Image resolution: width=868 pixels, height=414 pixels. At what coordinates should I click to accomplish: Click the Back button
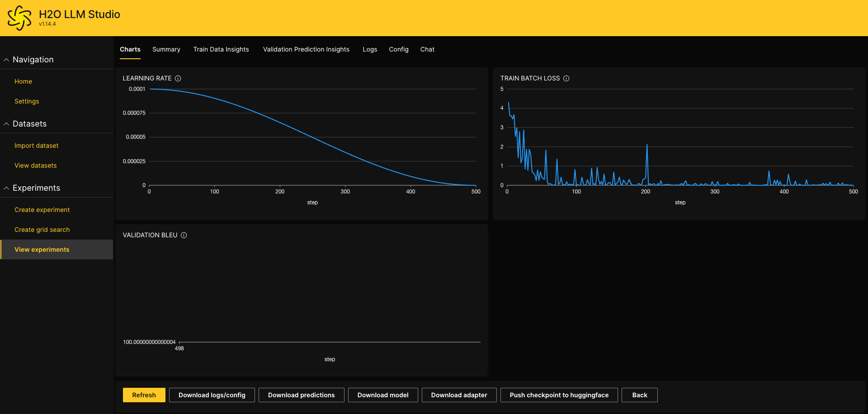coord(640,395)
